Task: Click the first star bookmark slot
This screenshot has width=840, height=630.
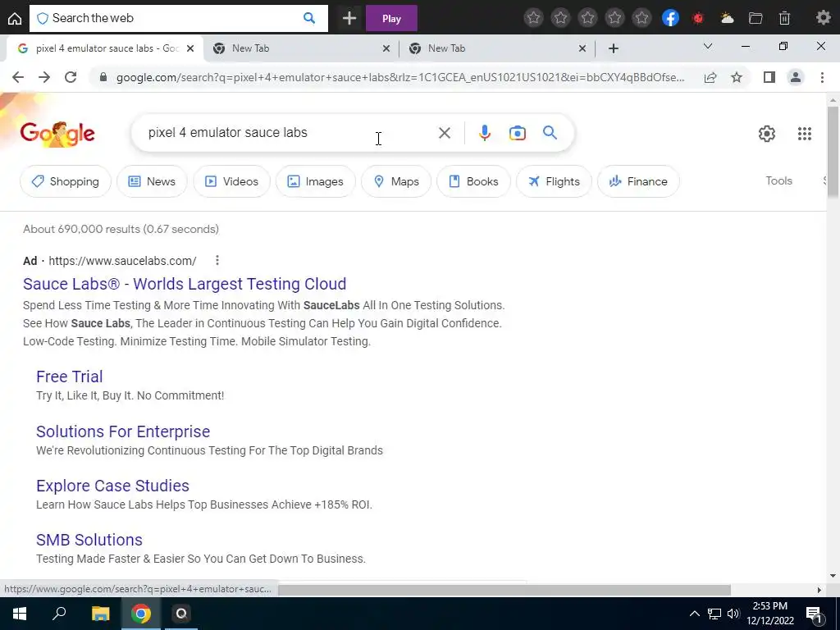Action: pos(533,18)
